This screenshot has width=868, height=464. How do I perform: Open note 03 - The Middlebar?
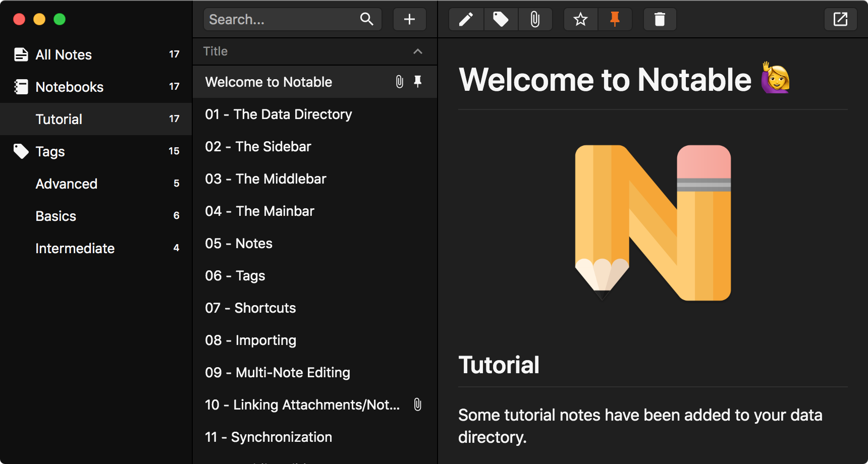tap(315, 179)
